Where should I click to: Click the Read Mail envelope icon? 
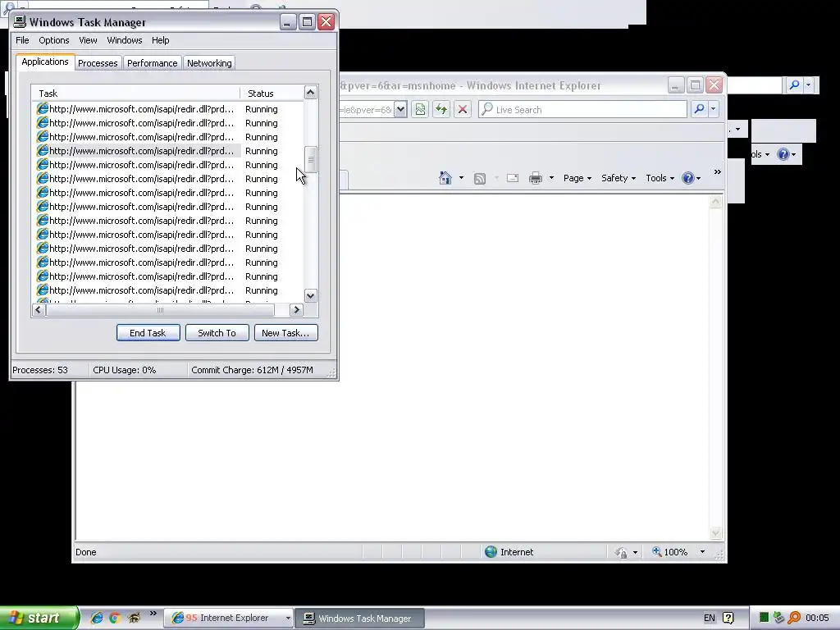point(513,178)
